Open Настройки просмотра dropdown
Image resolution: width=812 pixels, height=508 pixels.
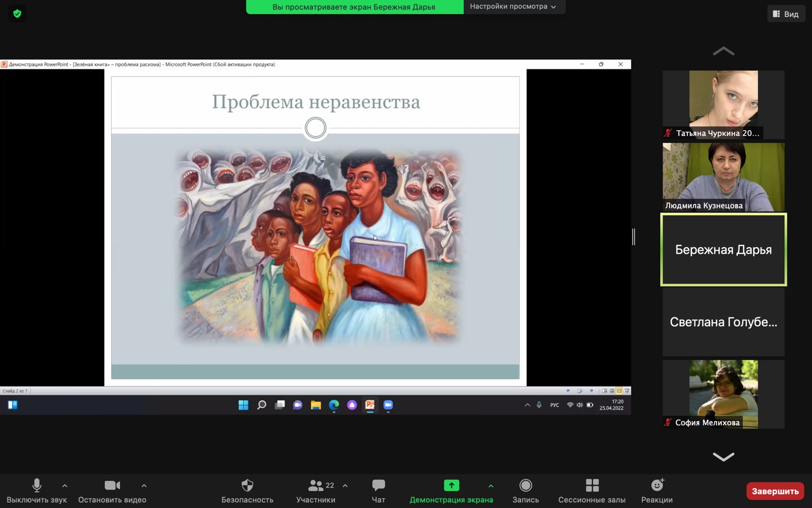tap(513, 6)
